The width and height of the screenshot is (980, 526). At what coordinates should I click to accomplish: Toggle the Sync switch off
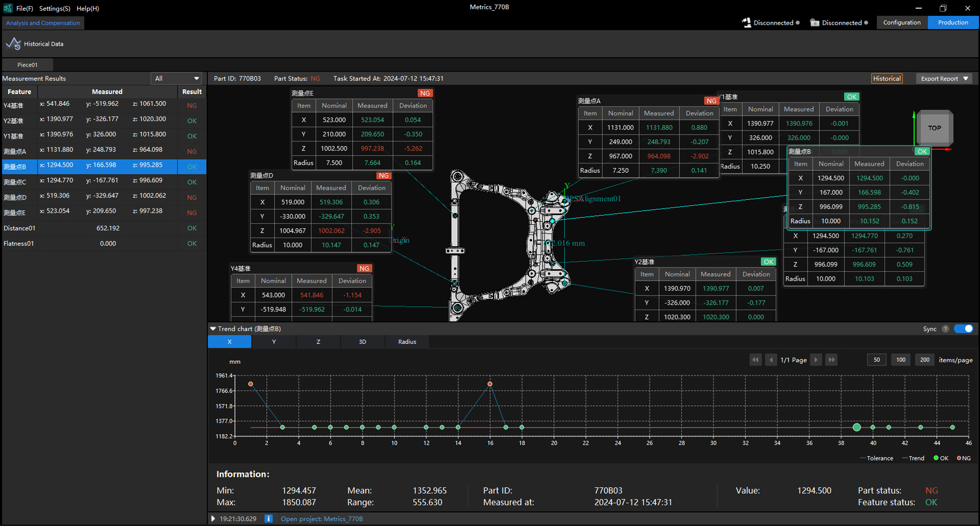964,329
